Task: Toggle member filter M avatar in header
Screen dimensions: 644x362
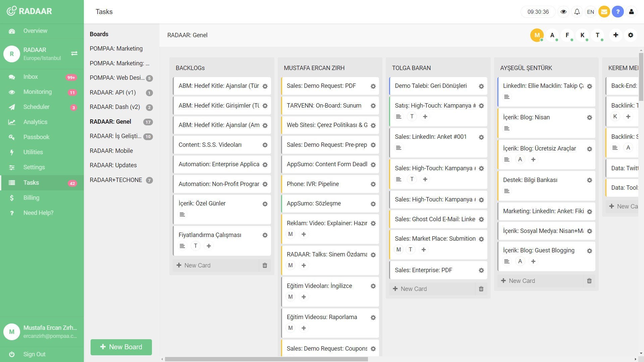Action: coord(537,35)
